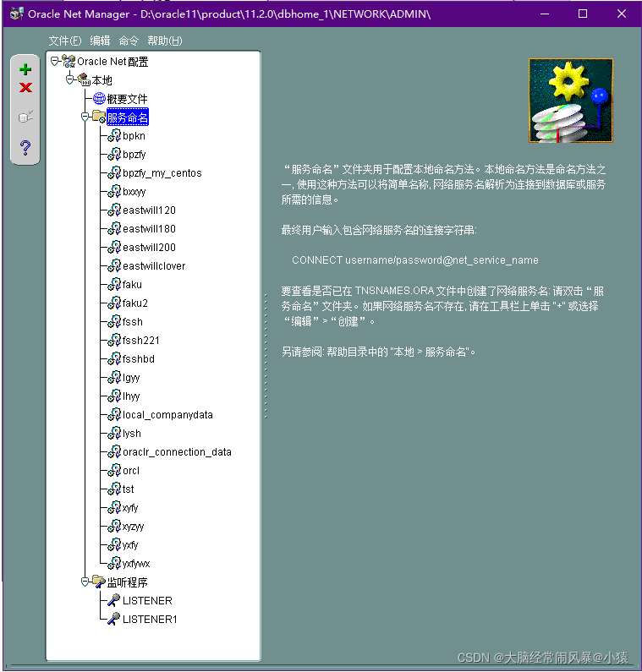642x672 pixels.
Task: Select the xyfy service name
Action: (x=130, y=508)
